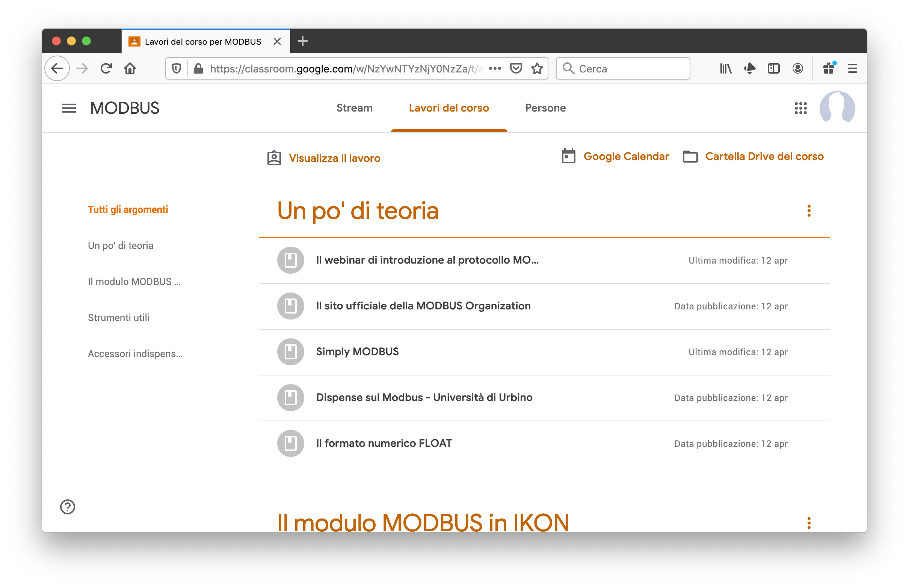Close the MODBUS browser tab
The height and width of the screenshot is (588, 909).
(x=277, y=41)
